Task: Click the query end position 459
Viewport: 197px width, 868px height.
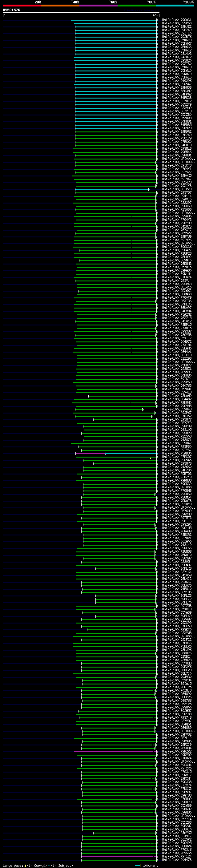Action: pyautogui.click(x=155, y=15)
